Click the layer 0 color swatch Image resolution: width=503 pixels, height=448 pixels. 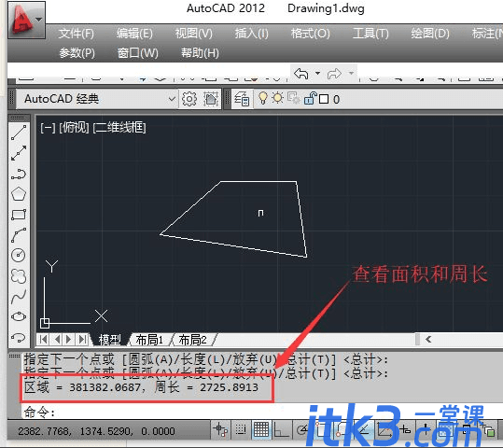[x=324, y=99]
